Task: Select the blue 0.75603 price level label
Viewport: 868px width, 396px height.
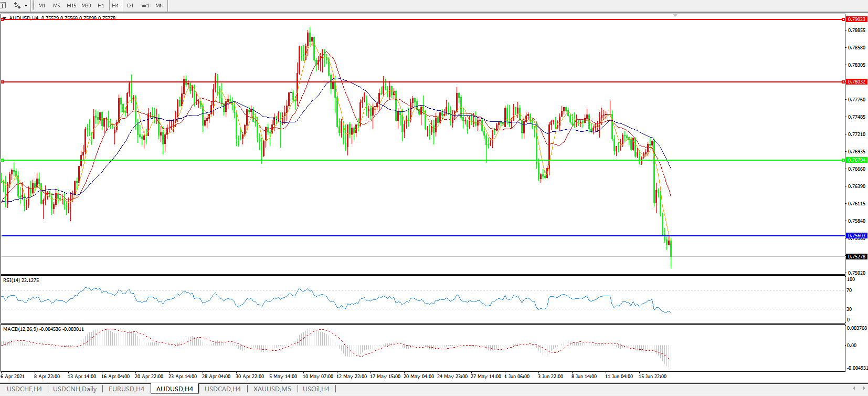Action: (856, 236)
